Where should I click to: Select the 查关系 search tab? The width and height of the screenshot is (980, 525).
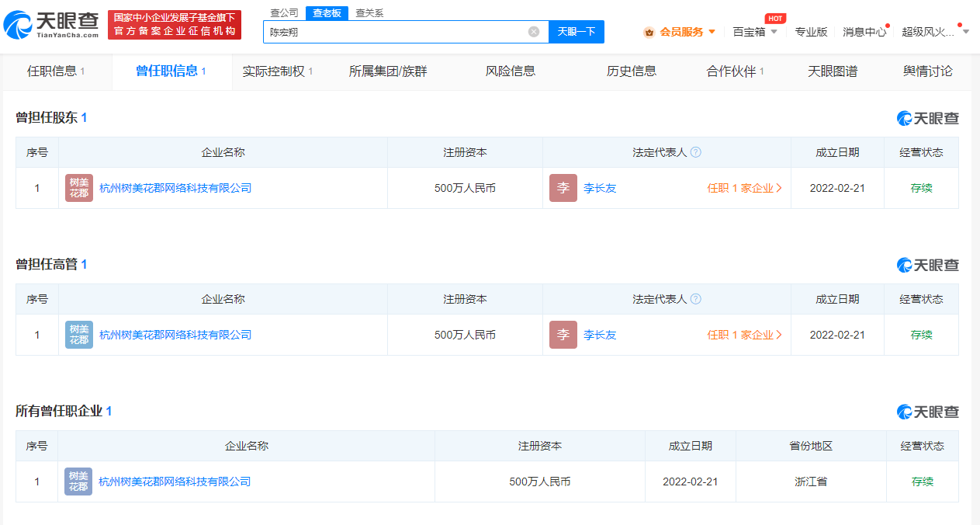369,12
